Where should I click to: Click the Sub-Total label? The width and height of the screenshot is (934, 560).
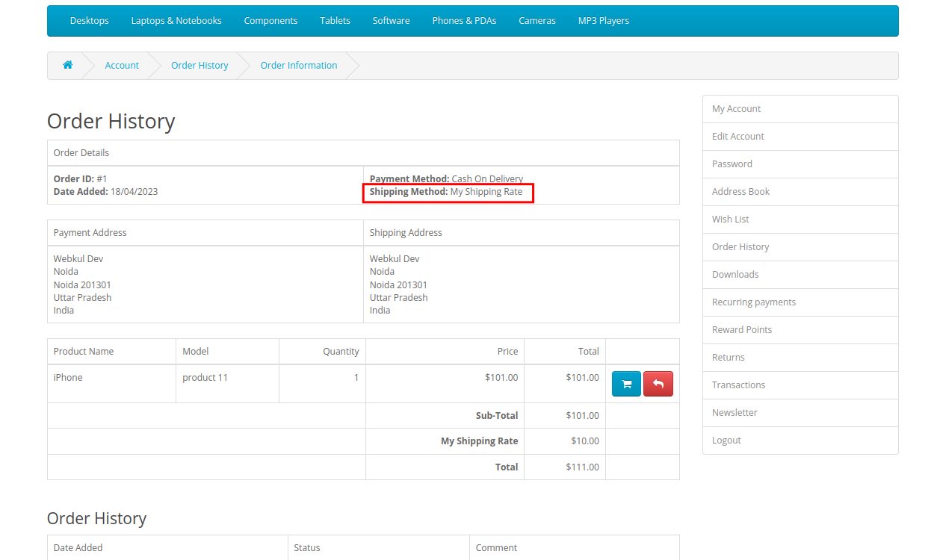(497, 416)
